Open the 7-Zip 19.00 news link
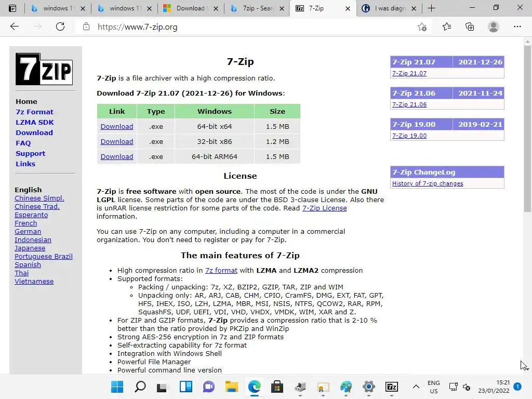The width and height of the screenshot is (532, 399). [x=409, y=136]
